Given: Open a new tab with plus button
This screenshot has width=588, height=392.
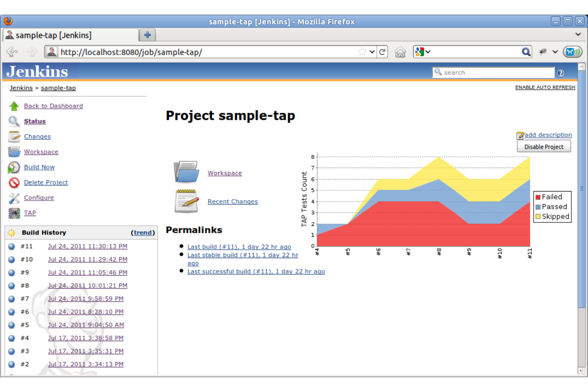Looking at the screenshot, I should click(147, 35).
